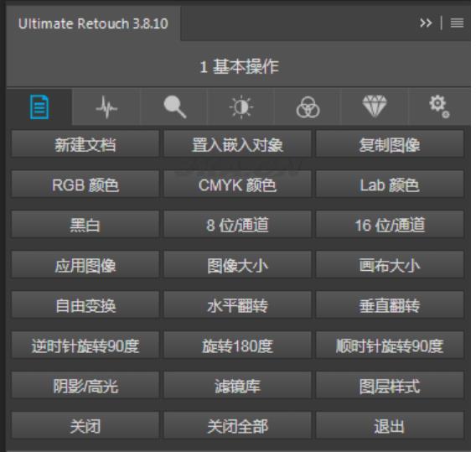Image resolution: width=476 pixels, height=452 pixels.
Task: Click the 新建文档 button
Action: click(x=85, y=144)
